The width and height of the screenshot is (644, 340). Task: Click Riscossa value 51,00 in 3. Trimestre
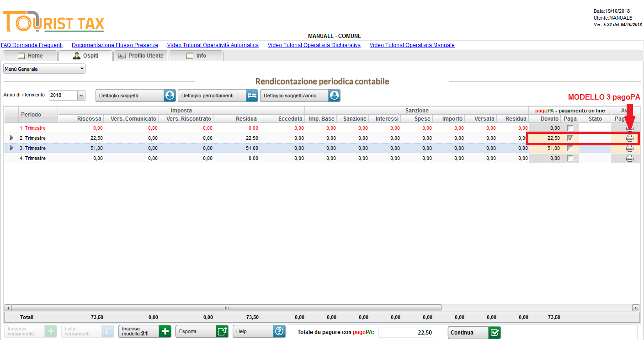click(96, 148)
